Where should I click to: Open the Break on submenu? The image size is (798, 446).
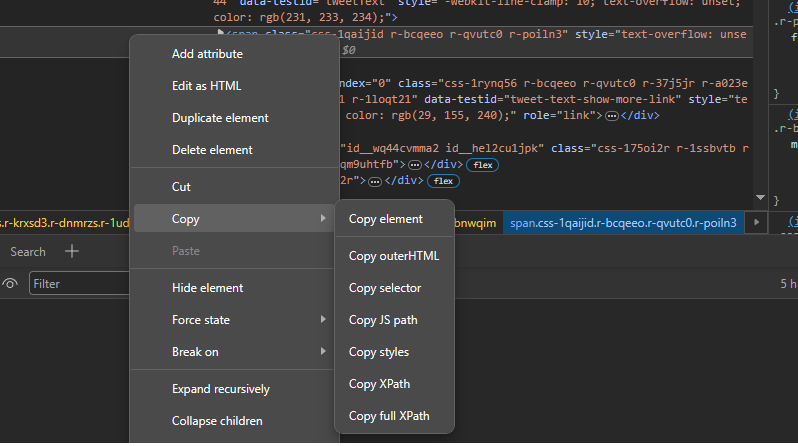234,352
